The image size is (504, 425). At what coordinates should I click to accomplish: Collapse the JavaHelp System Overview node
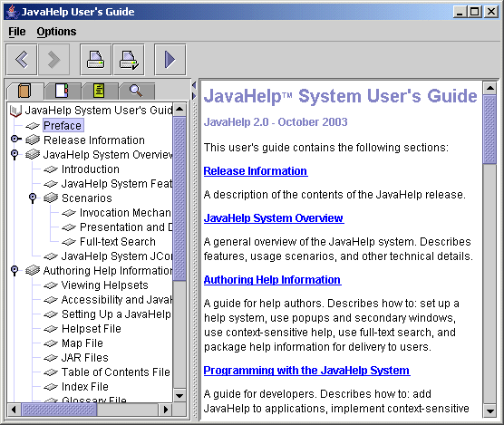tap(15, 154)
